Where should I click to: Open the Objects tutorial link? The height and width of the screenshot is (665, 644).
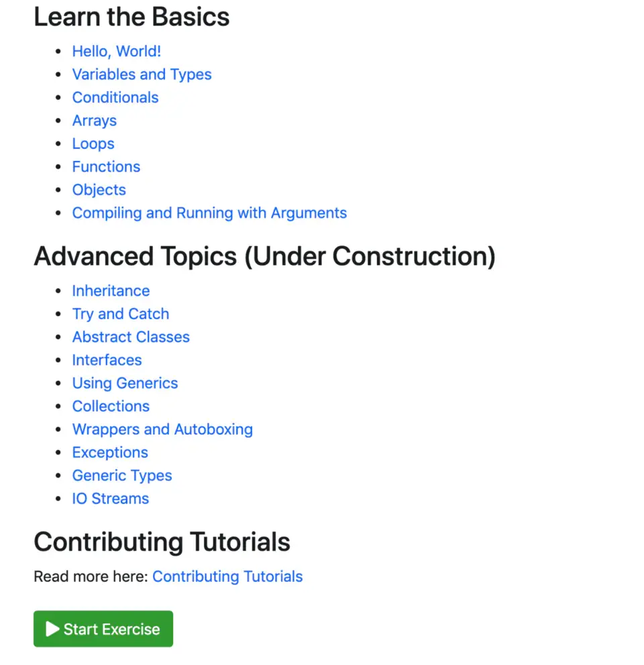99,190
